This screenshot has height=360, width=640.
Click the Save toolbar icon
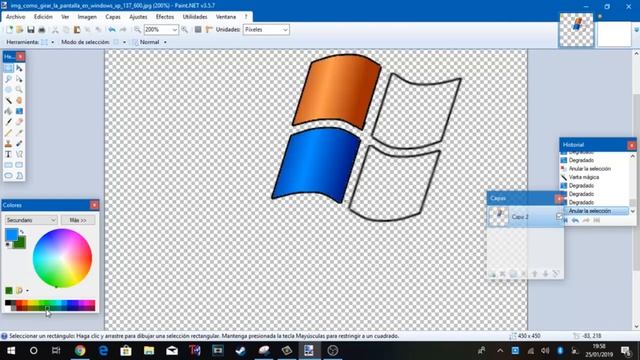(31, 30)
